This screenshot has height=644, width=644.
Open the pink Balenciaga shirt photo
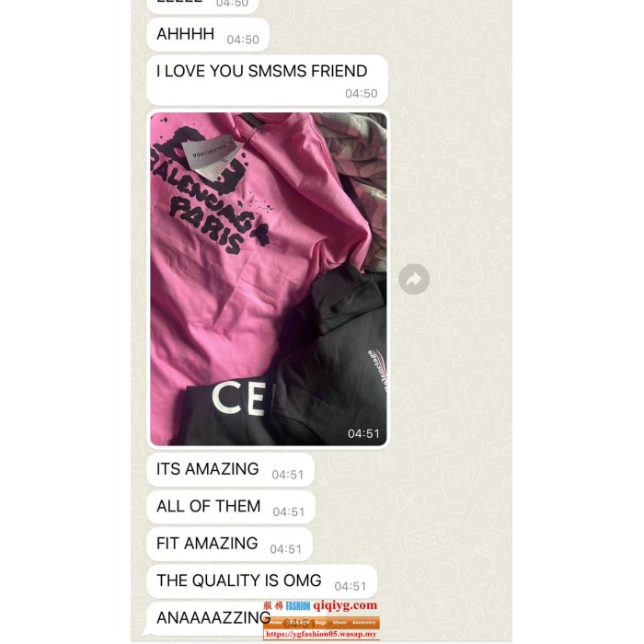tap(269, 279)
